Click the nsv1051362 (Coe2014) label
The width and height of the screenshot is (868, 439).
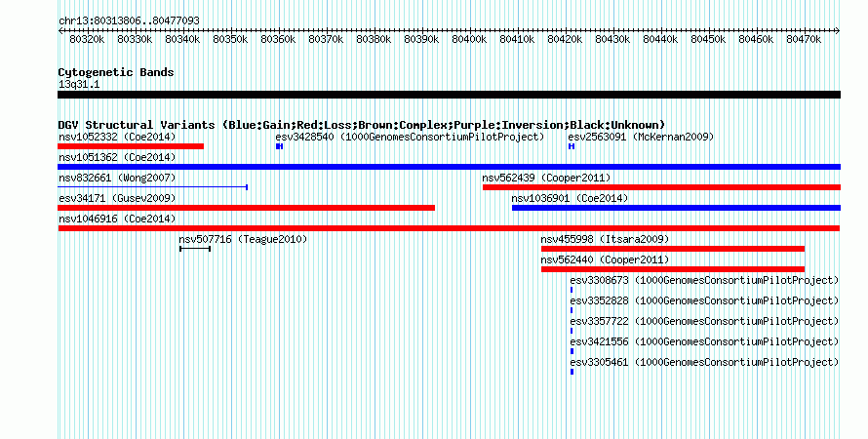tap(117, 157)
